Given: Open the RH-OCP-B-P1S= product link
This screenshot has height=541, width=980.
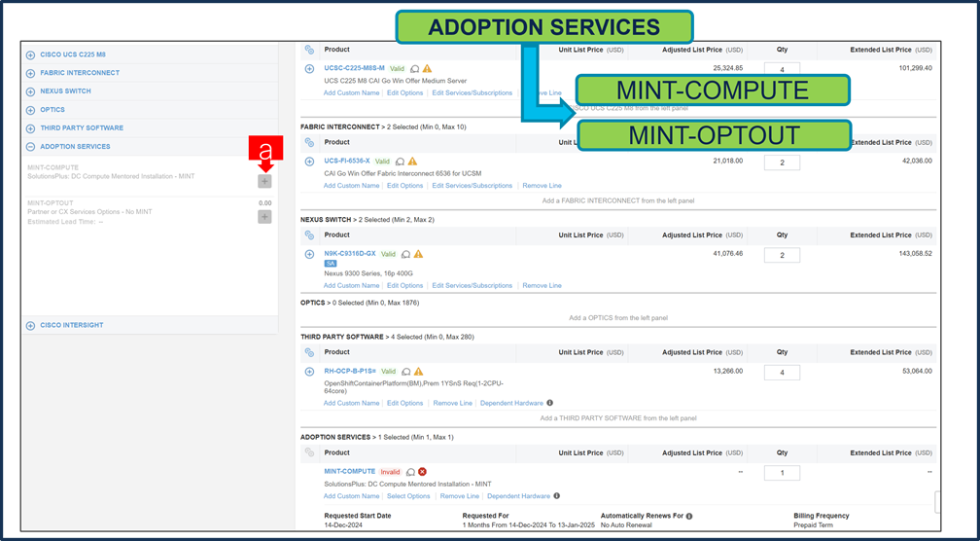Looking at the screenshot, I should 351,371.
